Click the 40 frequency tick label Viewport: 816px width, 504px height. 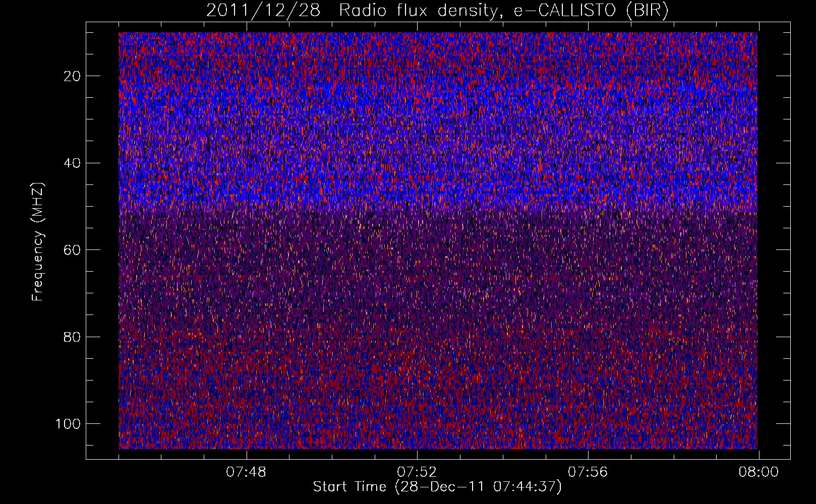tap(72, 163)
